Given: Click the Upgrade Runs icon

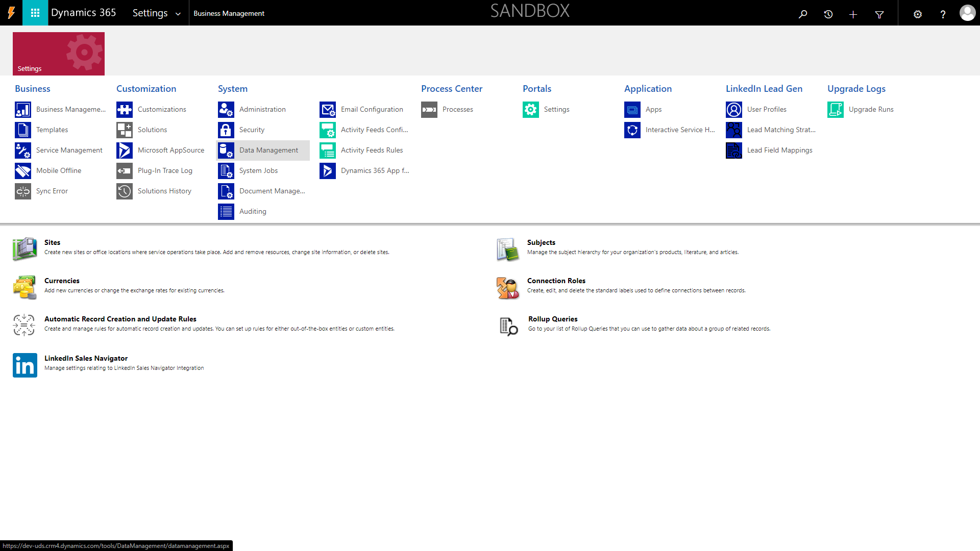Looking at the screenshot, I should click(x=836, y=110).
